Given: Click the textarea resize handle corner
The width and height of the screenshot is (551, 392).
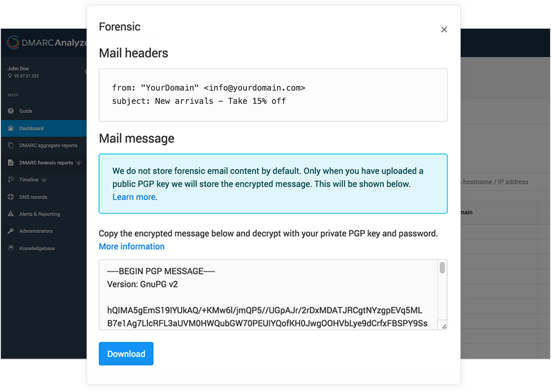Looking at the screenshot, I should [x=444, y=327].
